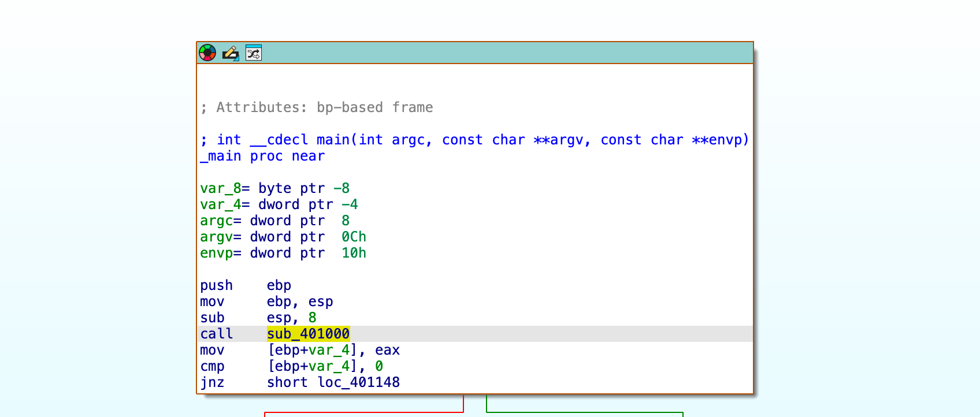The image size is (980, 417).
Task: Select the push ebp instruction
Action: click(246, 285)
